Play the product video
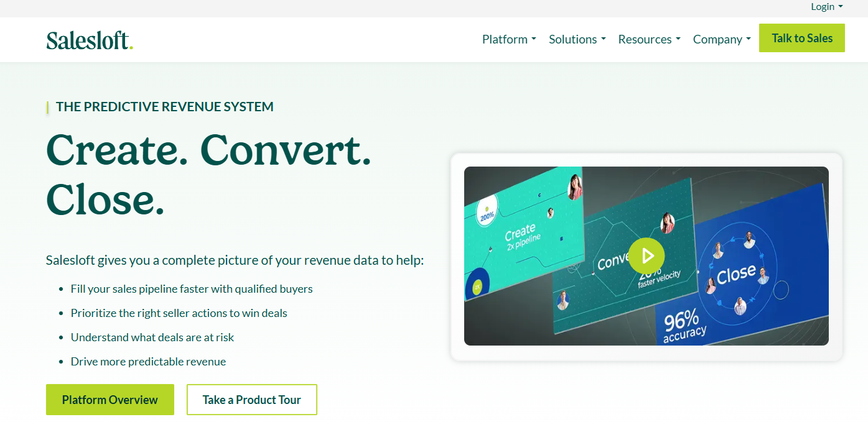The image size is (868, 422). (646, 255)
